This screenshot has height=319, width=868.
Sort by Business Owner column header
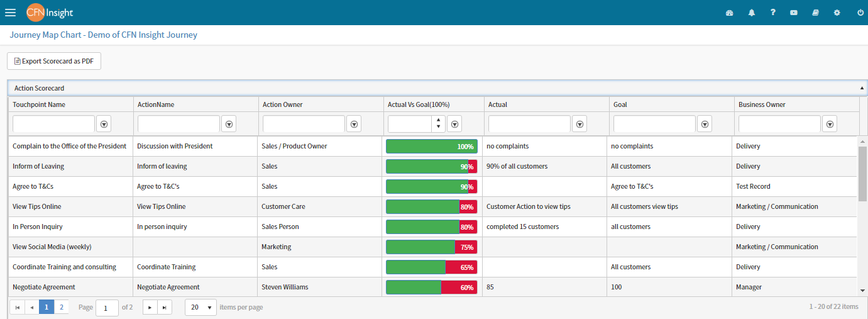pos(762,104)
